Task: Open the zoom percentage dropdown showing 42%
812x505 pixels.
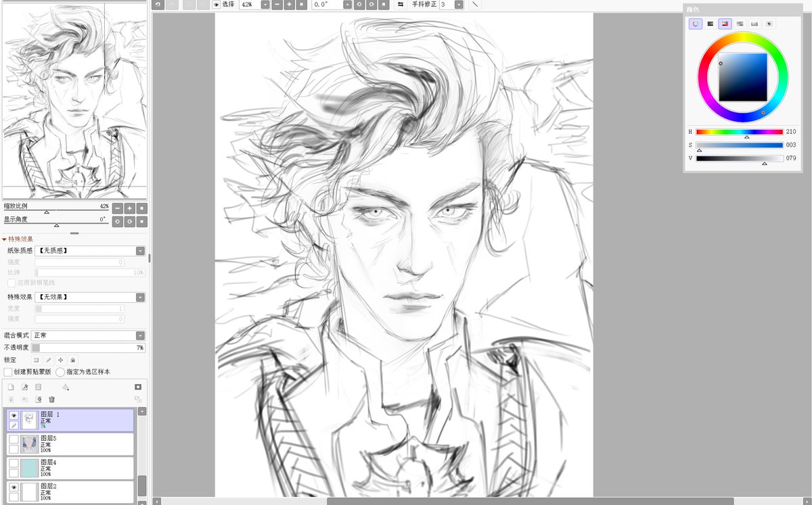Action: tap(265, 5)
